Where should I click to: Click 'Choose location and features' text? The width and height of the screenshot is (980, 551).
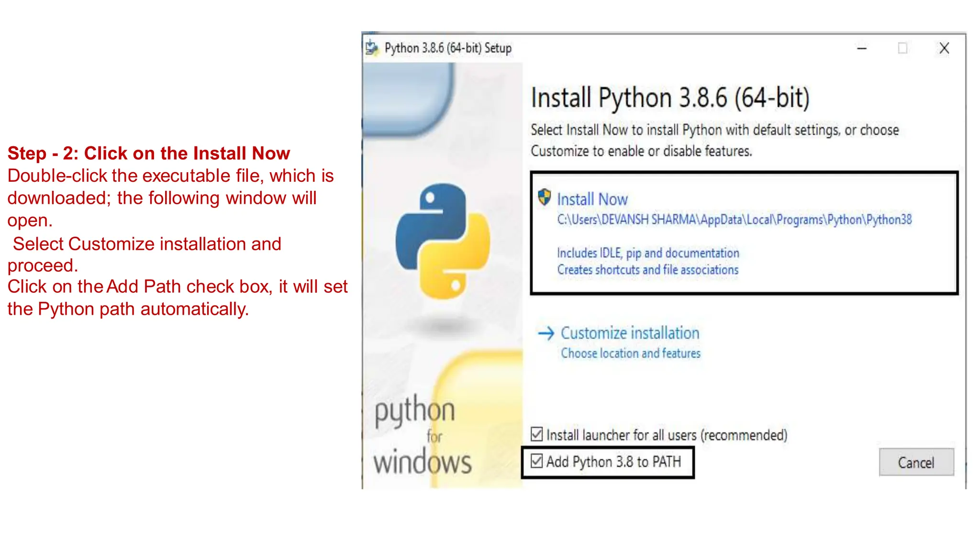click(x=631, y=353)
